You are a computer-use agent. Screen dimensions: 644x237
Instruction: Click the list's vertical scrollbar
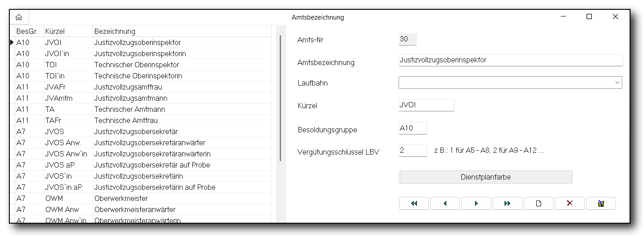281,98
